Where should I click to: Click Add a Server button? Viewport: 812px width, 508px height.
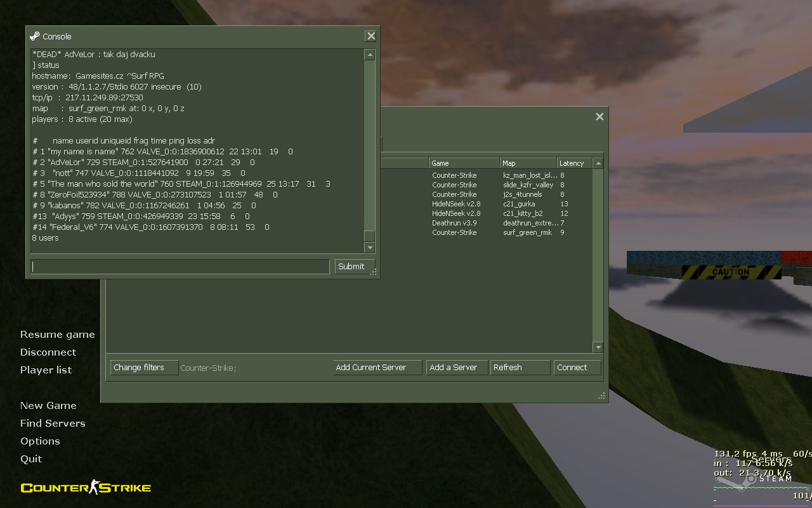tap(457, 368)
